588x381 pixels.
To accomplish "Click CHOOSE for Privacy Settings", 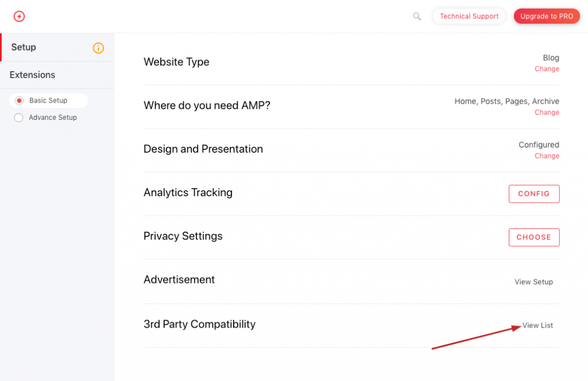I will click(x=534, y=237).
